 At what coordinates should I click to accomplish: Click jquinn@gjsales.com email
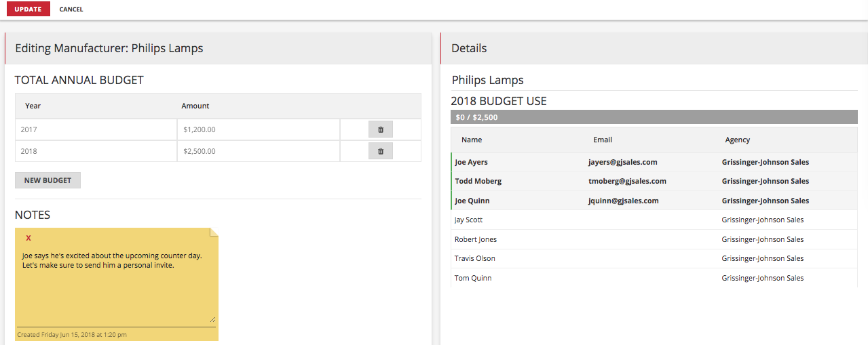[x=623, y=201]
